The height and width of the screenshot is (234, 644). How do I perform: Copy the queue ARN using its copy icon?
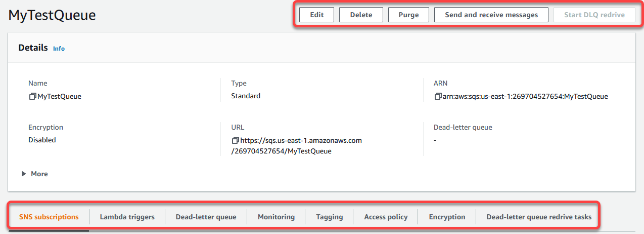pyautogui.click(x=438, y=96)
